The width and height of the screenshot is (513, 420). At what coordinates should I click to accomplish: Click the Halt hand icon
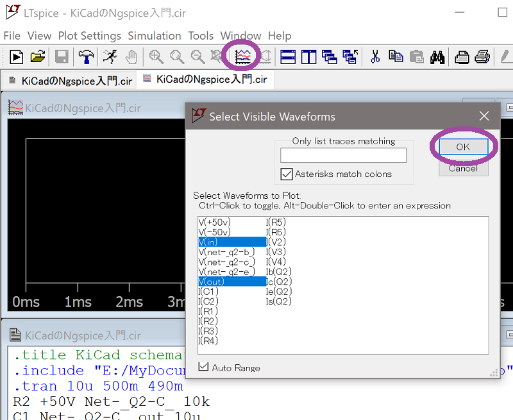pyautogui.click(x=131, y=57)
